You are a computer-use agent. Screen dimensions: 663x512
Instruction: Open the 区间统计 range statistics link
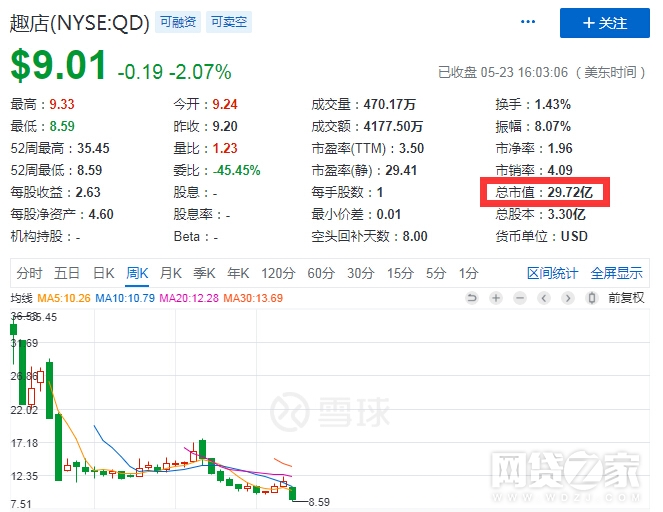(x=552, y=273)
